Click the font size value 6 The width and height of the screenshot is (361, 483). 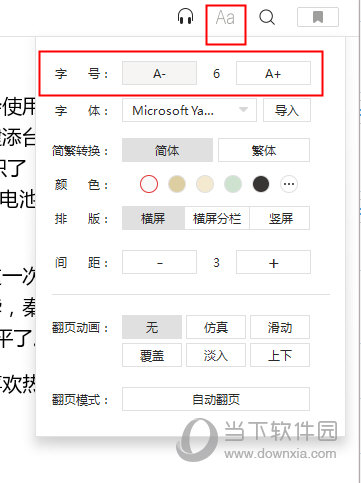[216, 73]
